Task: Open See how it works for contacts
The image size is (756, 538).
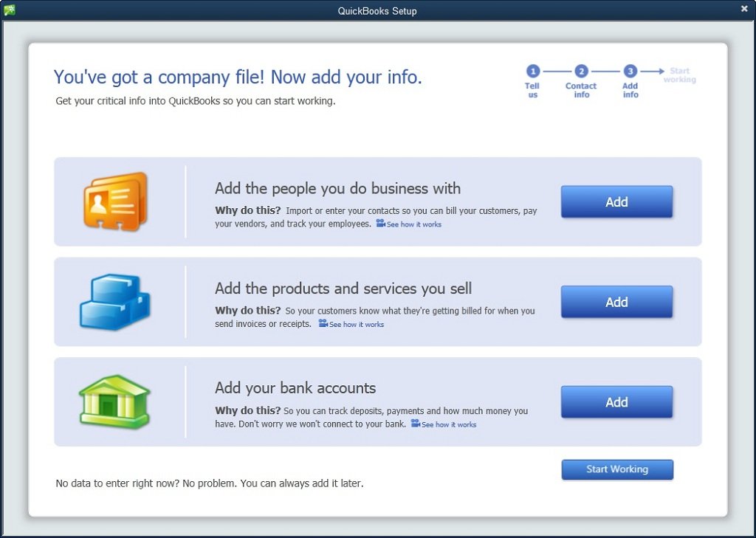Action: coord(415,224)
